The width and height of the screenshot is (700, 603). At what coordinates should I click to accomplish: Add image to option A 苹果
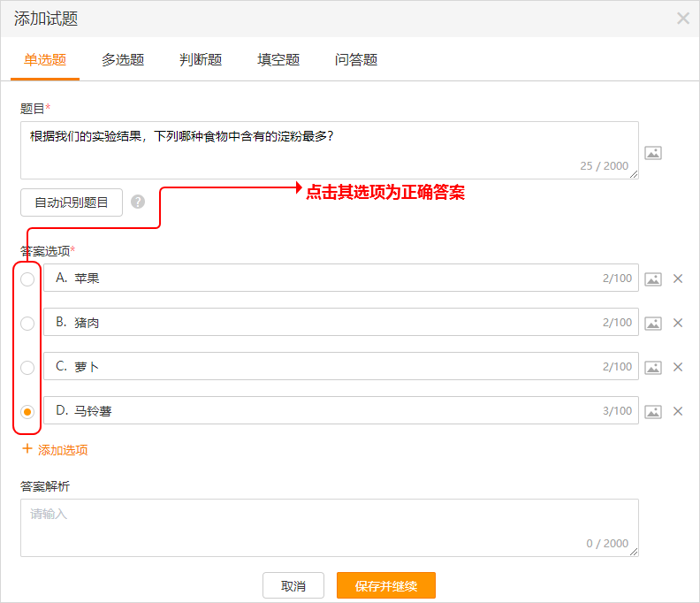coord(652,279)
